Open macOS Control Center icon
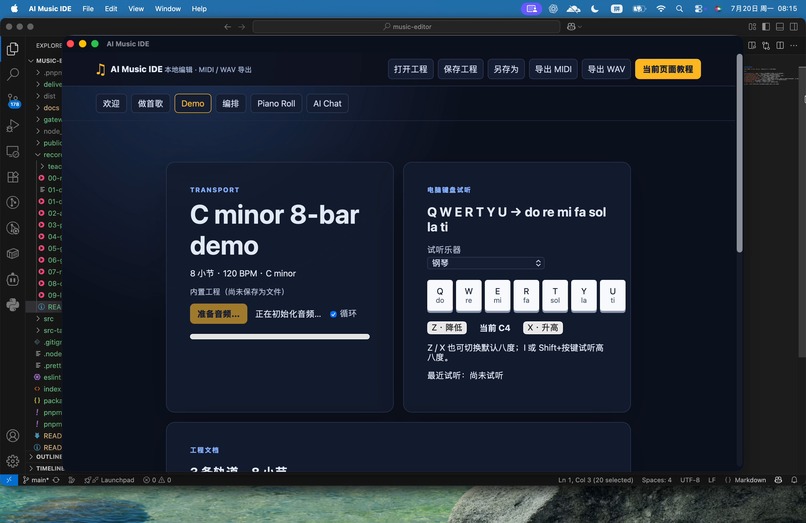 (699, 9)
